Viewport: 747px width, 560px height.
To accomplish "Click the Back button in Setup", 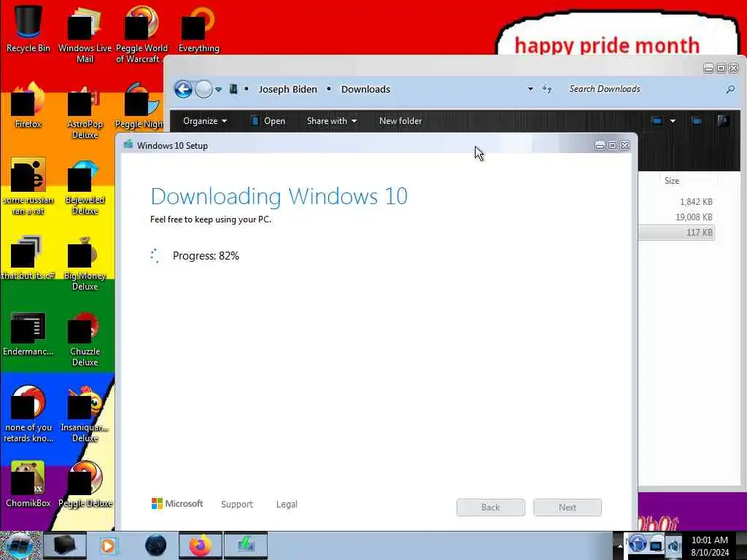I will pos(491,507).
